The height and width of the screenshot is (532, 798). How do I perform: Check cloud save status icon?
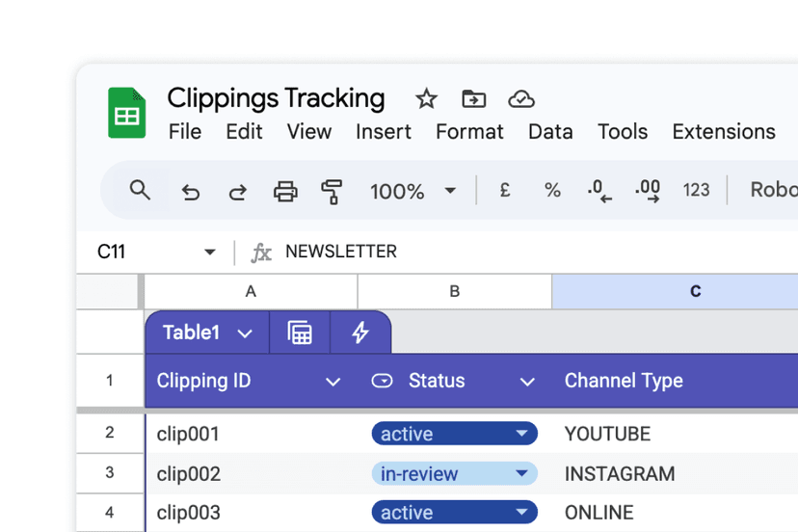(x=521, y=99)
